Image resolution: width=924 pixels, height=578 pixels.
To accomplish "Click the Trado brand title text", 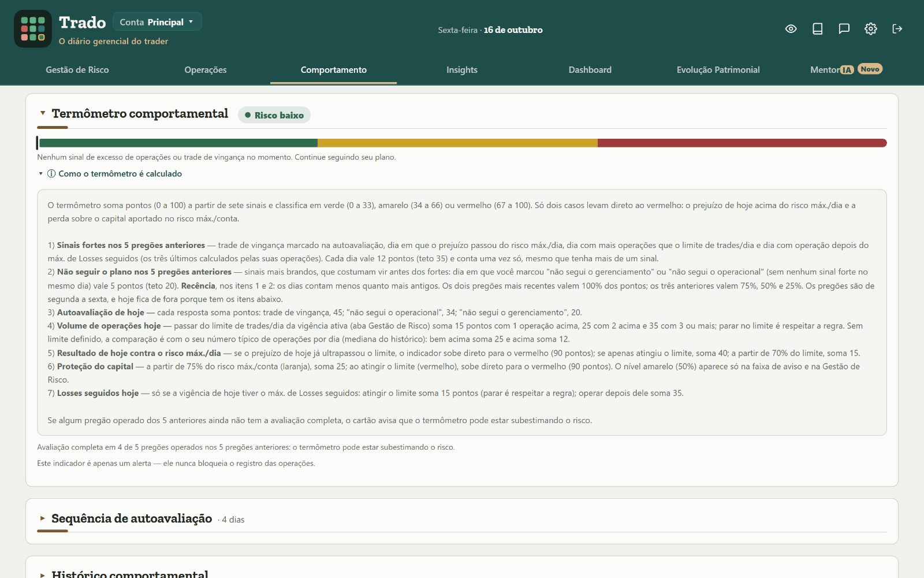I will click(x=83, y=23).
